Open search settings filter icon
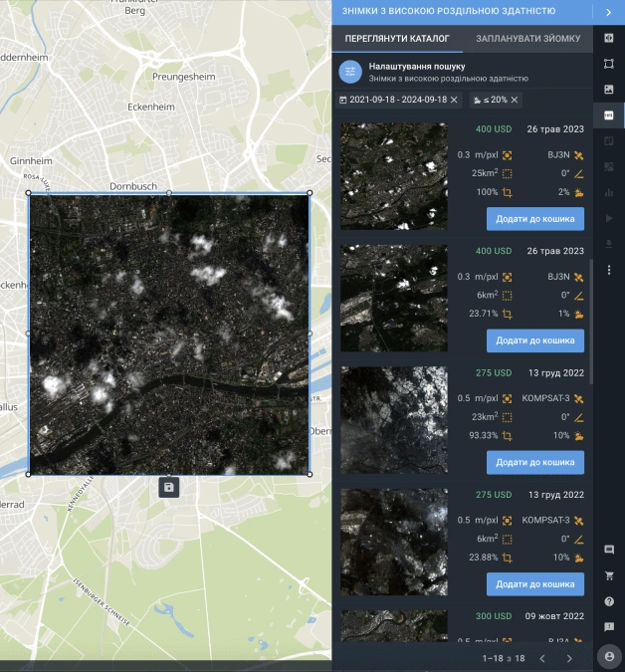This screenshot has height=672, width=625. [350, 72]
